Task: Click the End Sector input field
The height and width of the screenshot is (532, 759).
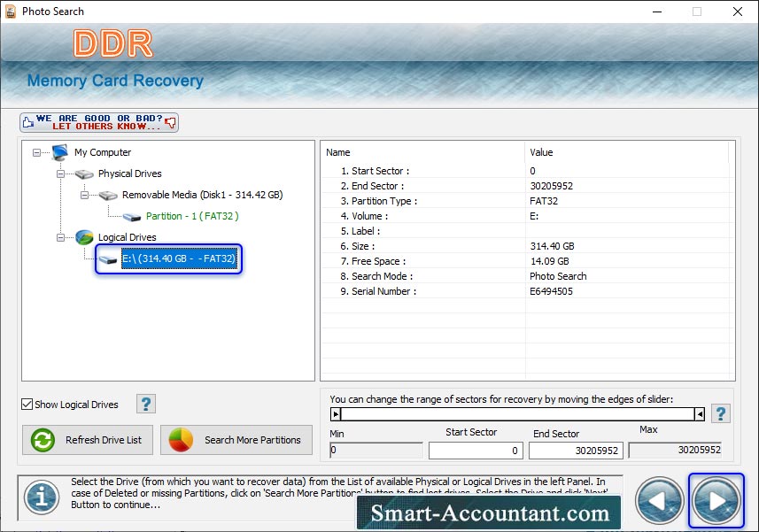Action: (x=576, y=451)
